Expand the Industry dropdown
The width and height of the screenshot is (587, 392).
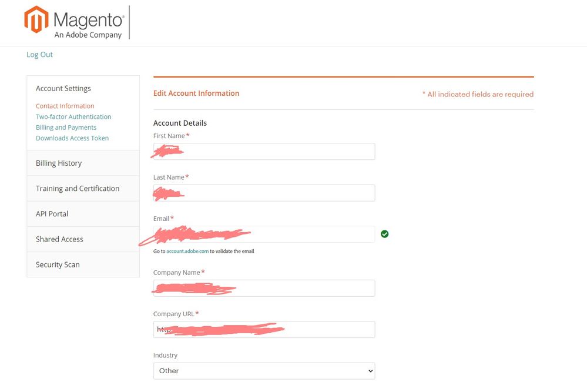pyautogui.click(x=264, y=371)
